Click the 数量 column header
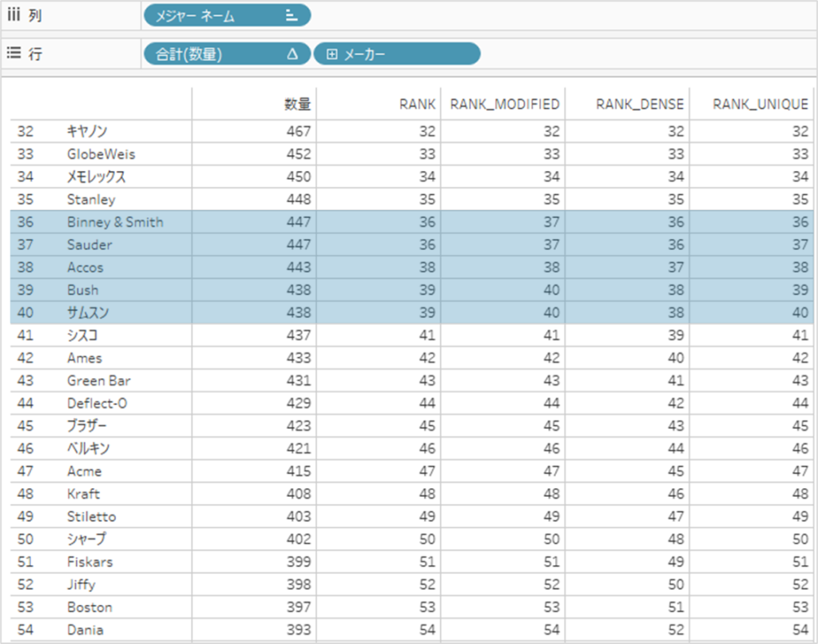 [297, 105]
